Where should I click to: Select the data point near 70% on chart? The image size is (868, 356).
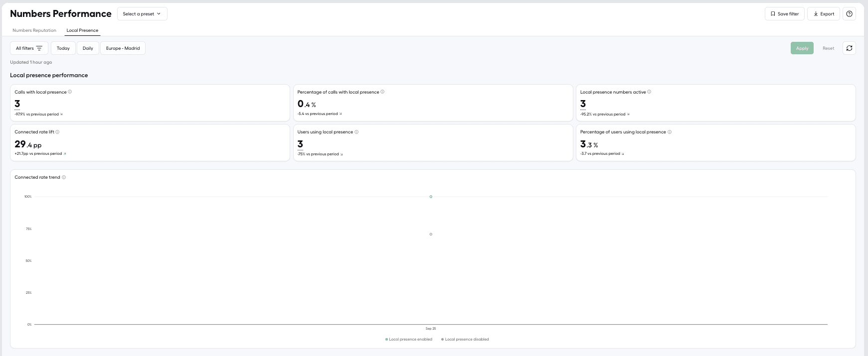point(431,234)
